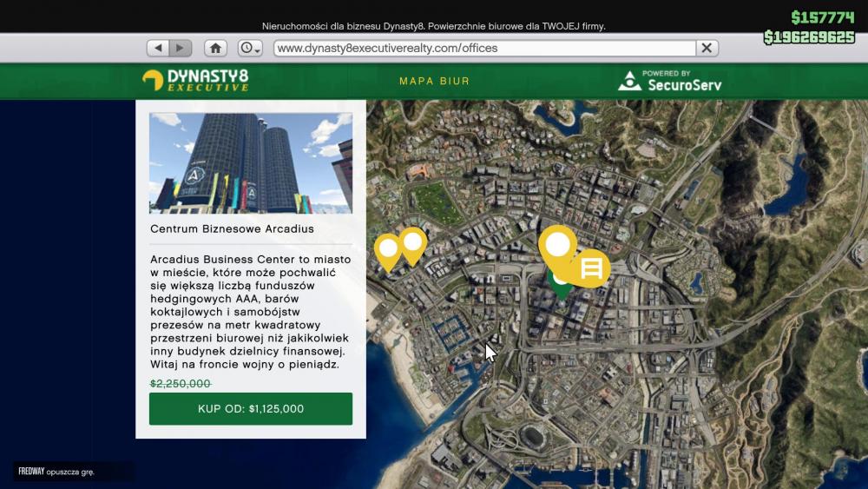Click the Dynasty8 Executive logo
This screenshot has width=868, height=489.
pyautogui.click(x=195, y=80)
